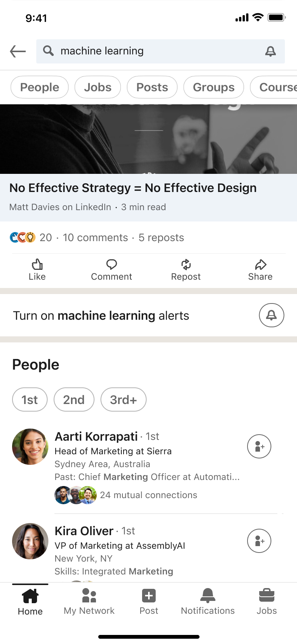Image resolution: width=297 pixels, height=644 pixels.
Task: Toggle the 1st connections filter
Action: coord(30,399)
